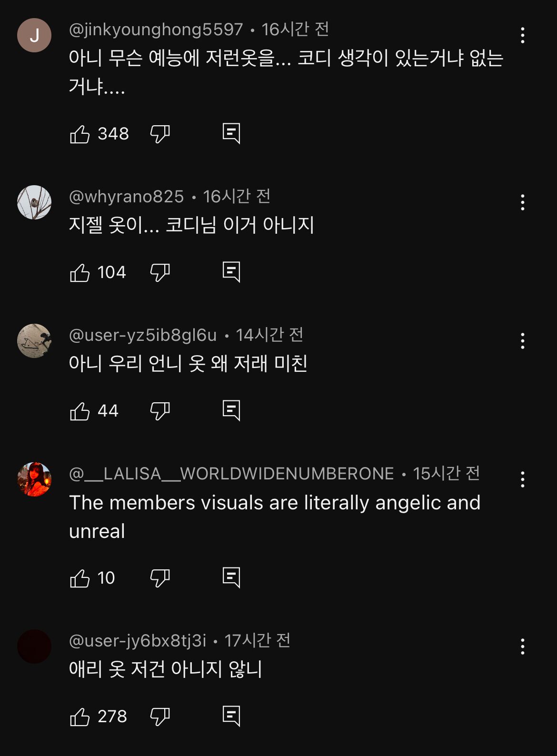Reply to @whyrano825's comment
557x756 pixels.
(231, 272)
